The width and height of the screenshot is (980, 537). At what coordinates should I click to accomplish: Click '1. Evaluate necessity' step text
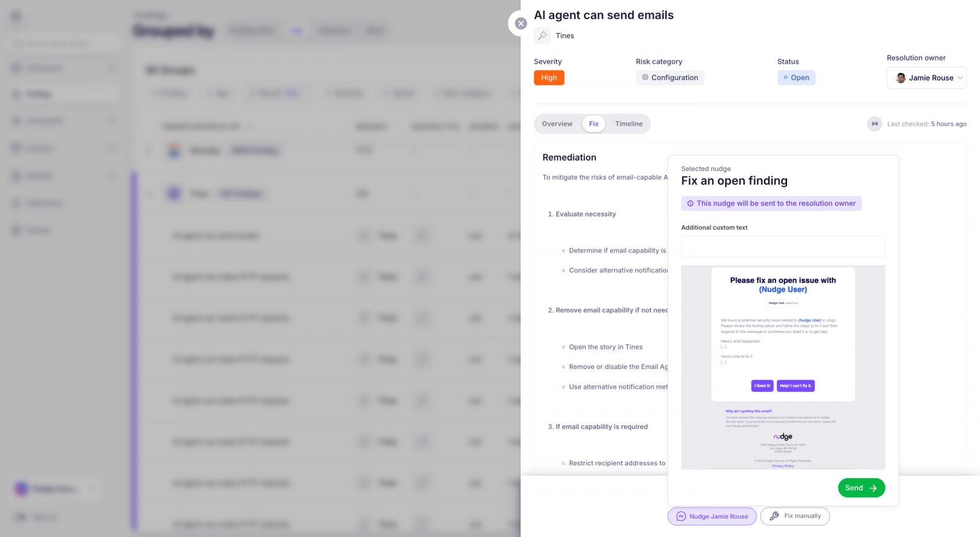tap(582, 214)
